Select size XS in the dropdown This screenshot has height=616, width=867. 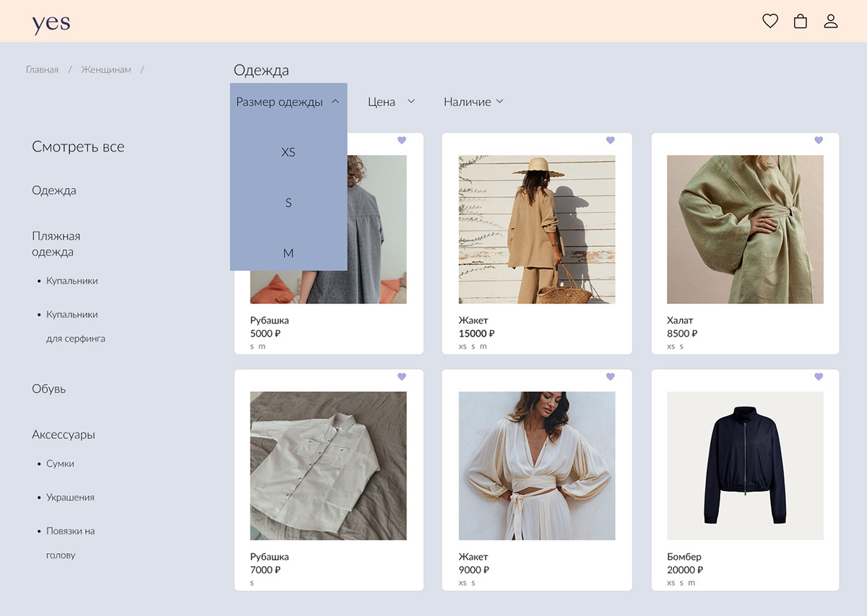pyautogui.click(x=288, y=152)
